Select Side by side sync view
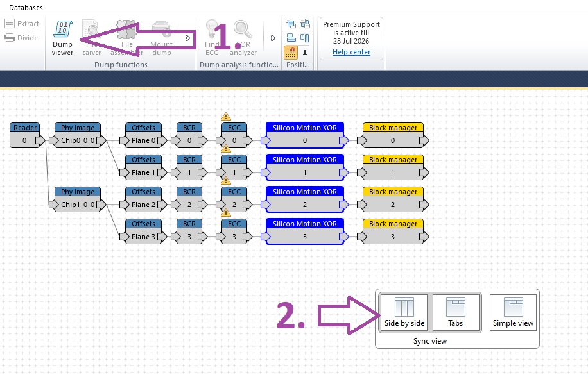Screen dimensions: 588x377 tap(404, 312)
